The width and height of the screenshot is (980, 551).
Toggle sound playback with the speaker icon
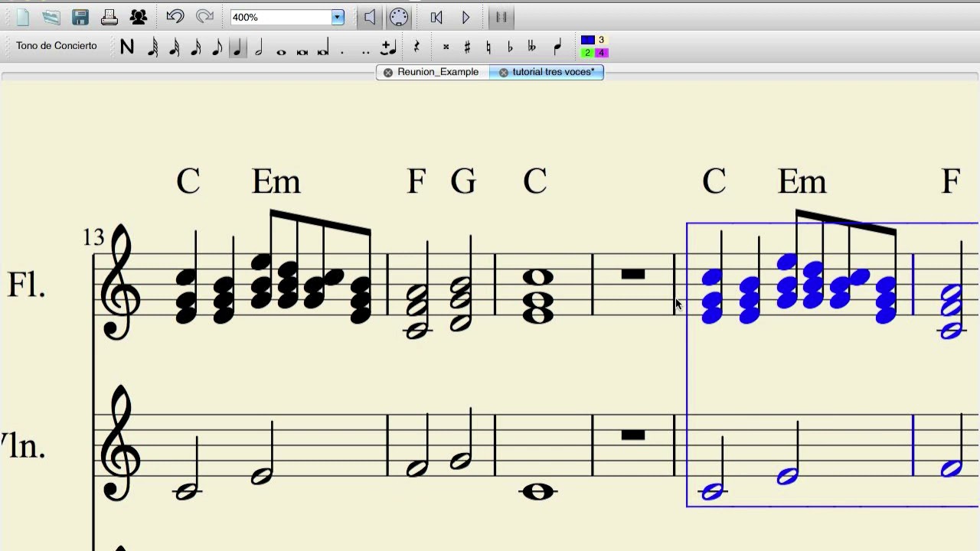click(x=370, y=17)
